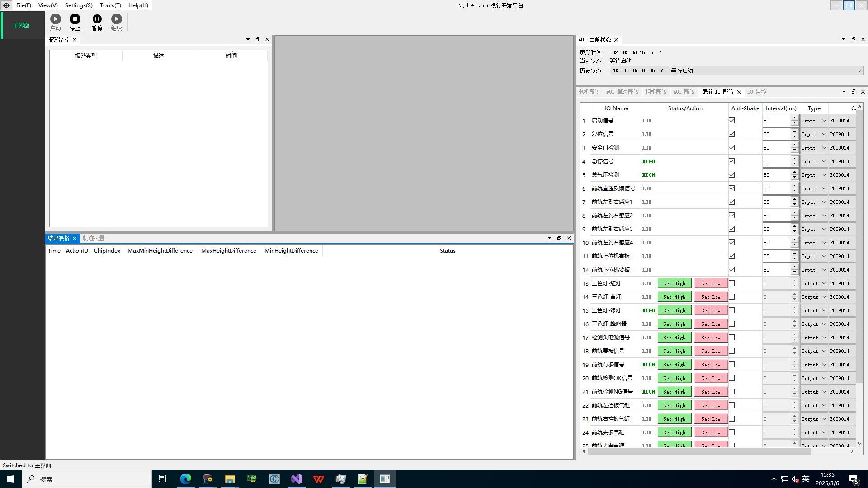
Task: Open the notification center icon
Action: point(854,479)
